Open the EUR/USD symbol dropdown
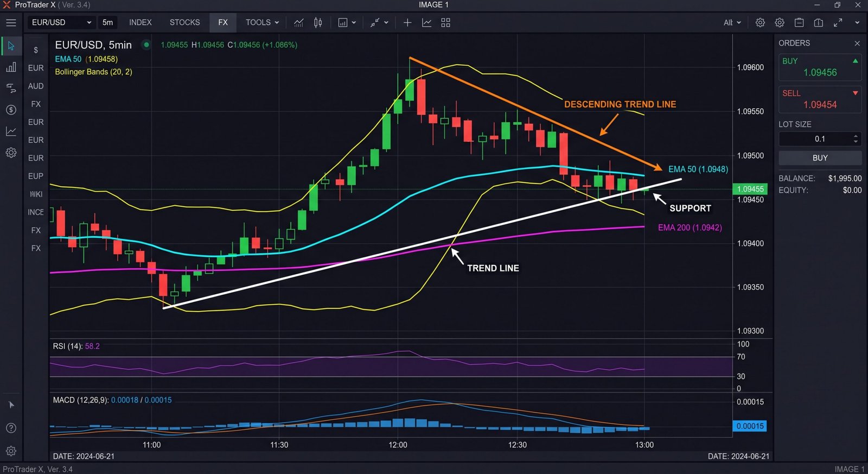Screen dimensions: 868x474 tap(61, 23)
